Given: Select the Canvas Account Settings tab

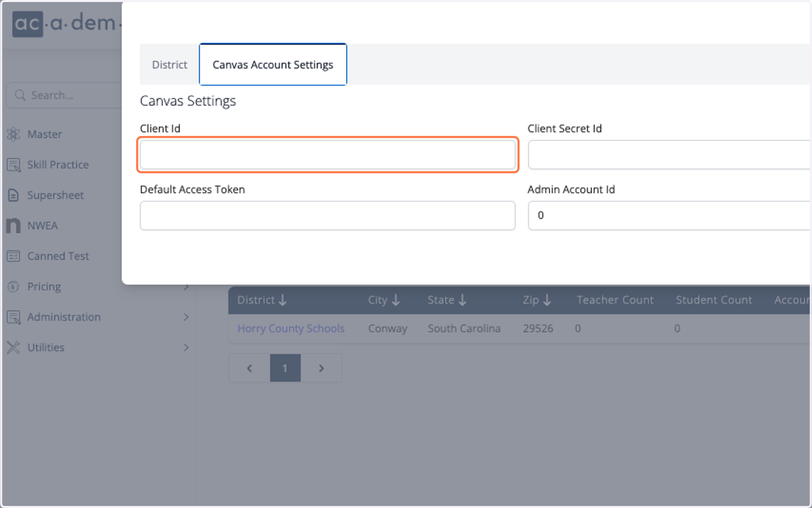Looking at the screenshot, I should click(273, 64).
